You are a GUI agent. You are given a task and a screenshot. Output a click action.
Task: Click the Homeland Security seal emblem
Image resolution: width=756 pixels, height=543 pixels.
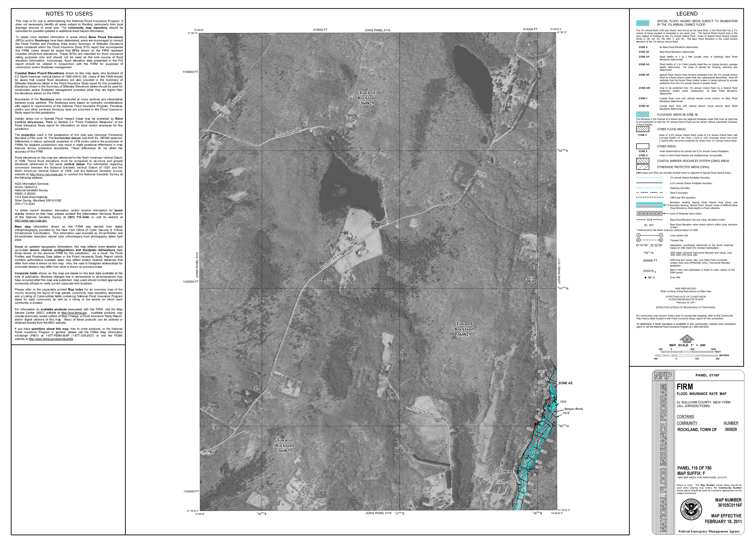(691, 510)
